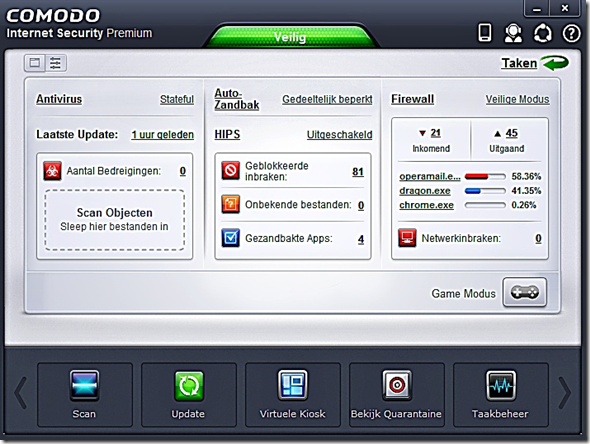Show previous tiles with left arrow
This screenshot has height=444, width=590.
click(x=21, y=394)
